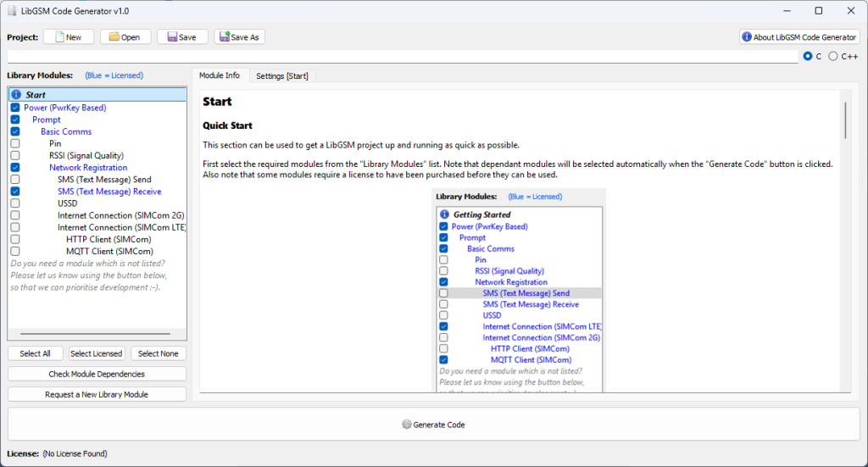
Task: Enable Internet Connection (SIMCom 2G) checkbox
Action: coord(15,215)
